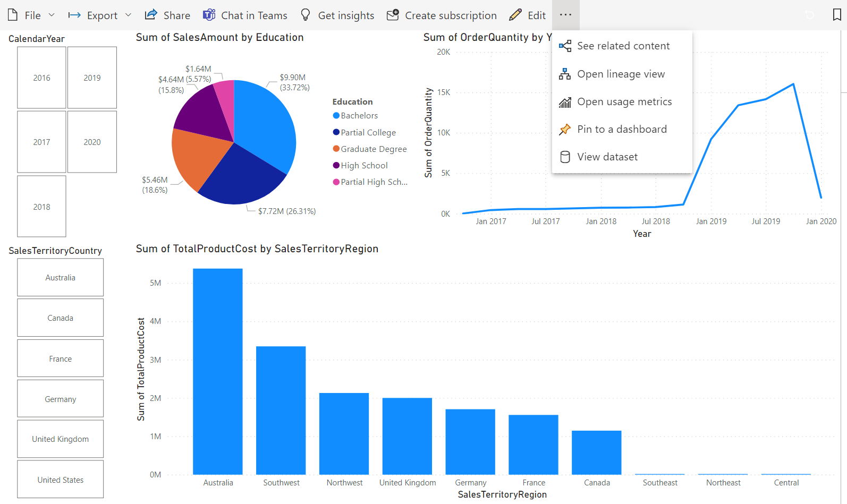Collapse the More options ellipsis menu
Viewport: 847px width, 504px height.
[565, 15]
